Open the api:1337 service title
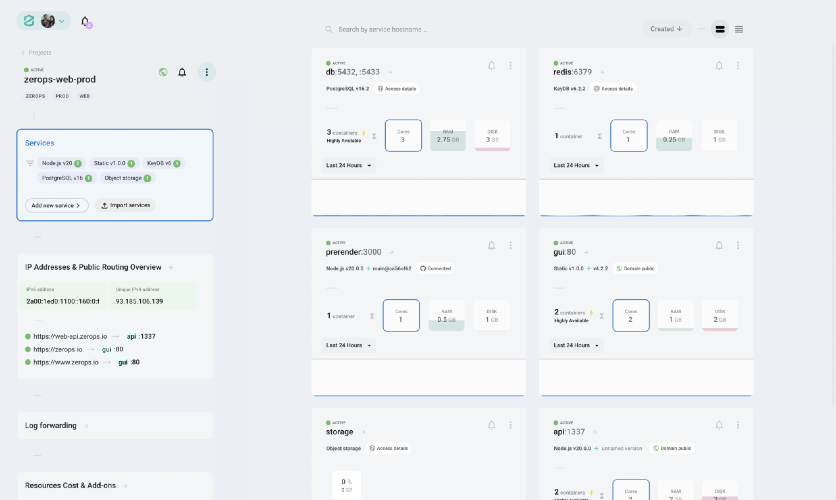 pos(569,432)
